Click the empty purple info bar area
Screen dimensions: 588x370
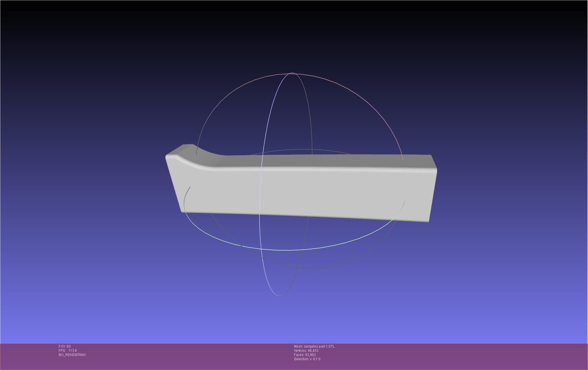pyautogui.click(x=449, y=356)
